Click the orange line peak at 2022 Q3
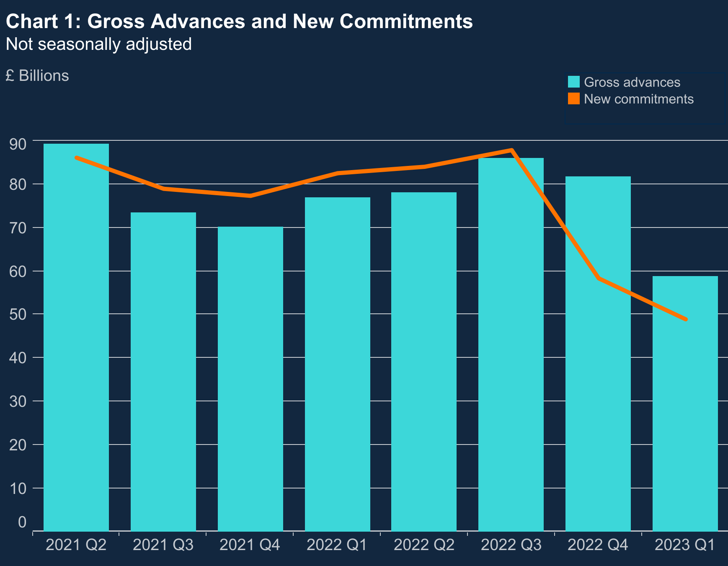Image resolution: width=728 pixels, height=566 pixels. point(512,150)
